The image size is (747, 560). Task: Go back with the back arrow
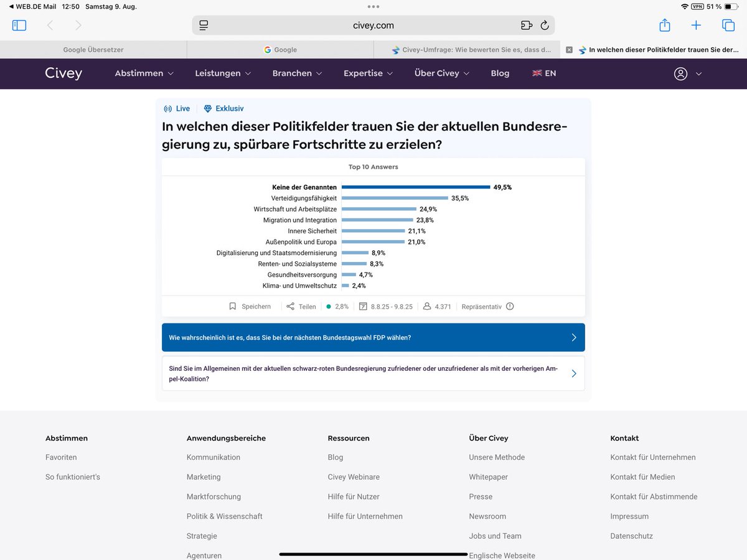(50, 26)
